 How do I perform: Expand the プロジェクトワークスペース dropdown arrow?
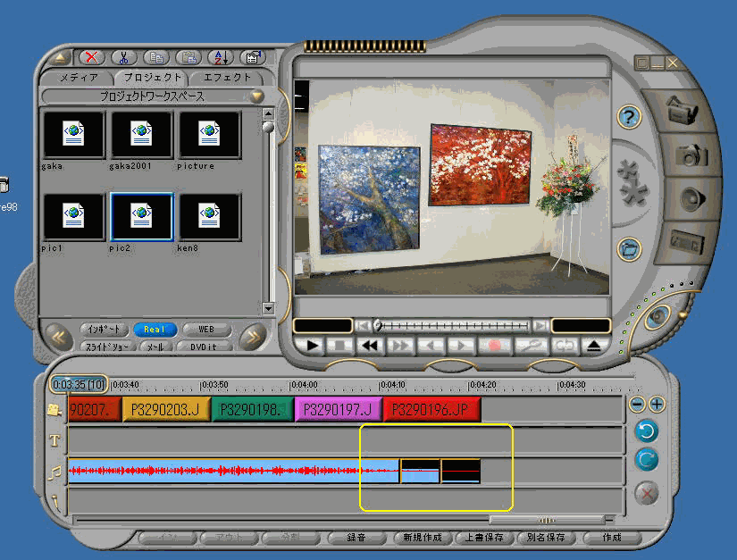click(256, 96)
